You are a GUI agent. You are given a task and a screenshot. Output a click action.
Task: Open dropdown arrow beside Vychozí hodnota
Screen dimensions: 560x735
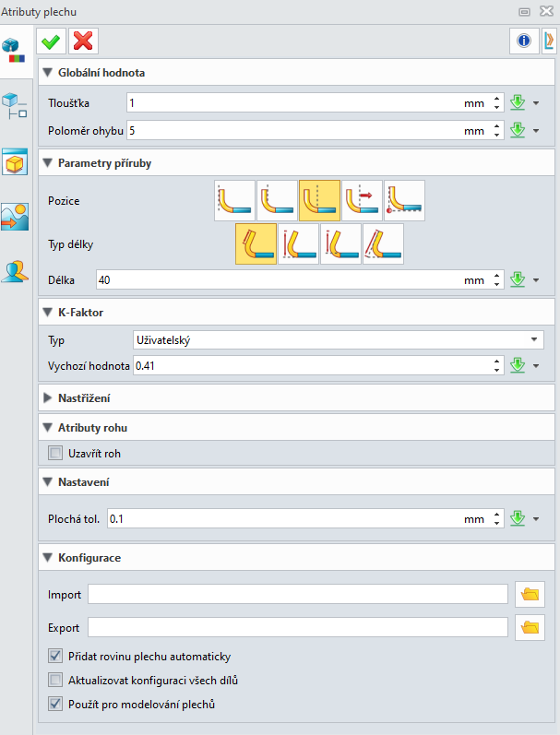click(536, 366)
